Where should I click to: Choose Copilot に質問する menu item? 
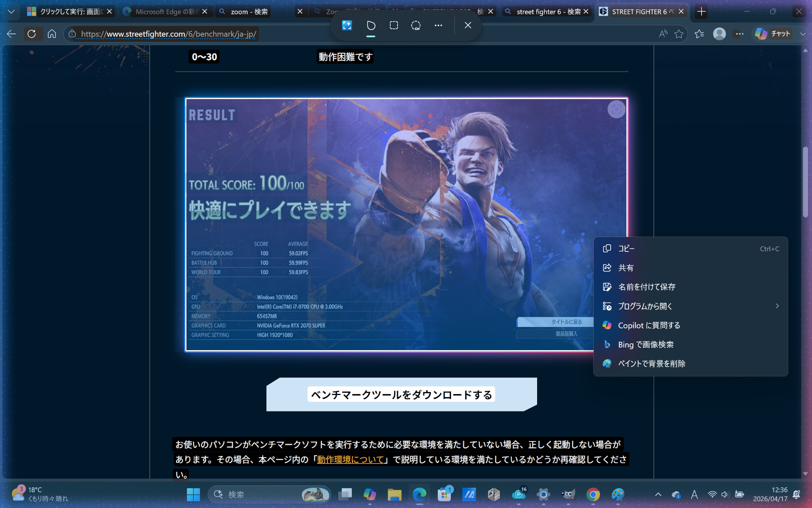point(691,325)
